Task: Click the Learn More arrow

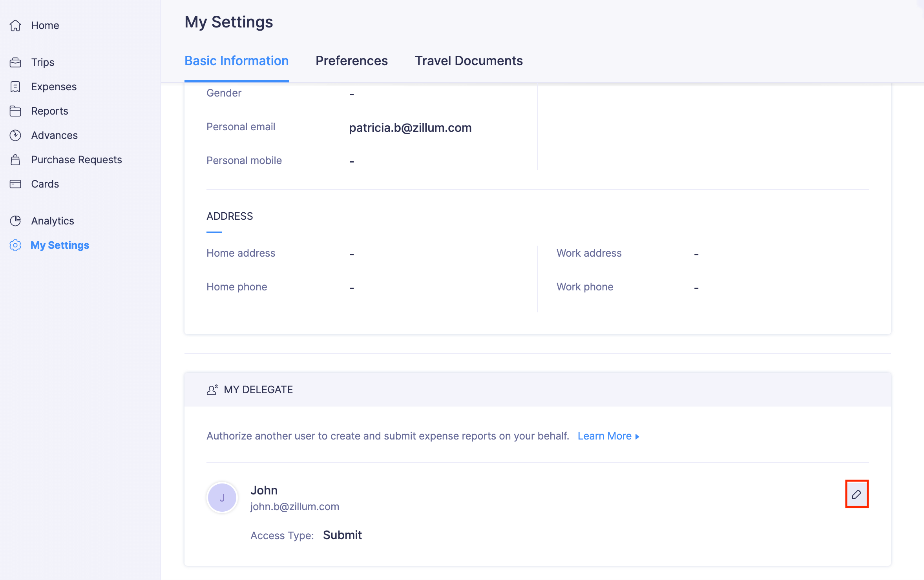Action: coord(637,437)
